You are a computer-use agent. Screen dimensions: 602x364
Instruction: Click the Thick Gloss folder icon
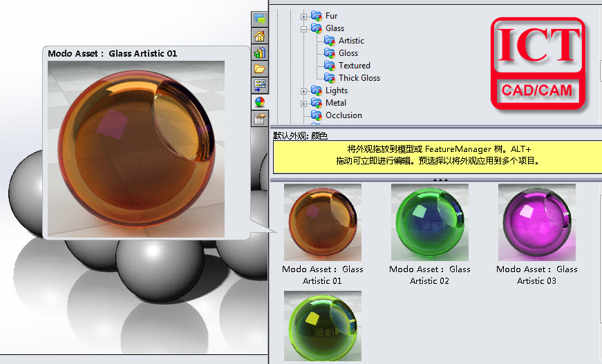click(x=330, y=77)
